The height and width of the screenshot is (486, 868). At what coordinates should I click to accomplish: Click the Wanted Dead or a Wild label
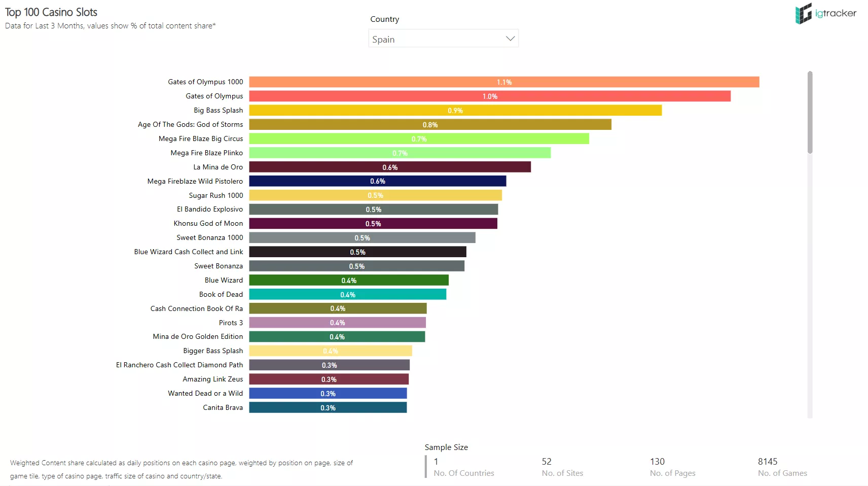tap(205, 393)
